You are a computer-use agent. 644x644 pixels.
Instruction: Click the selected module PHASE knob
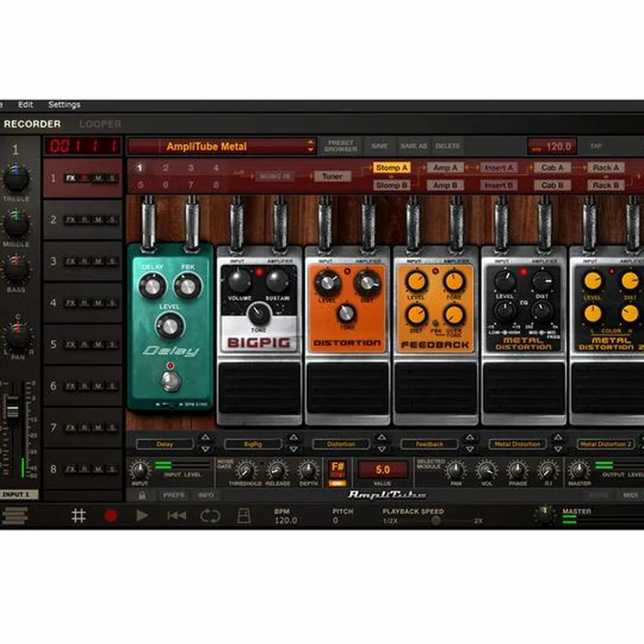point(518,470)
